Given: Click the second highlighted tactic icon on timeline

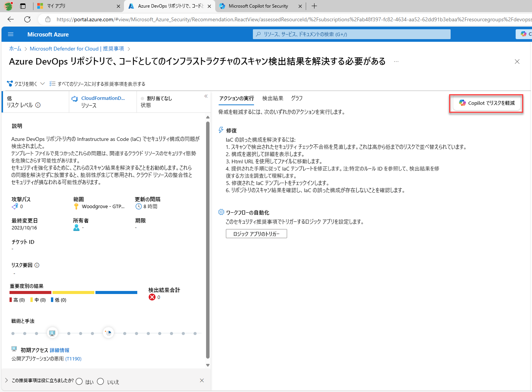Looking at the screenshot, I should (x=108, y=333).
